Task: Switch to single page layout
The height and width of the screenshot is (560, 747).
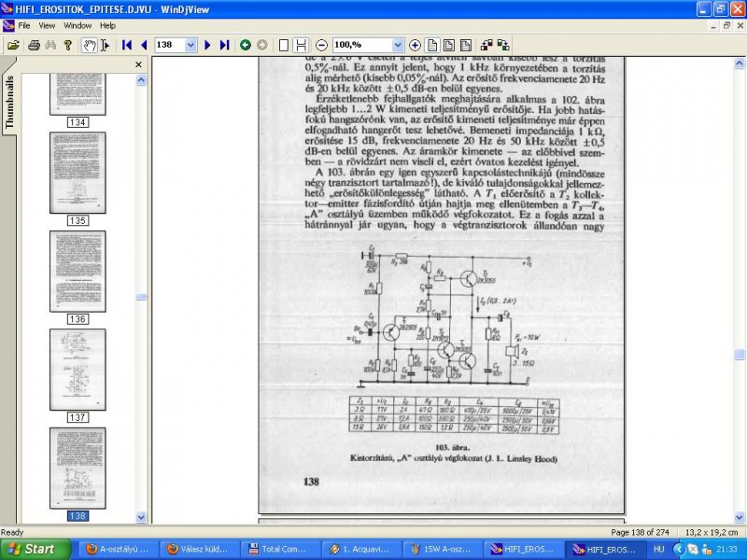Action: [x=284, y=45]
